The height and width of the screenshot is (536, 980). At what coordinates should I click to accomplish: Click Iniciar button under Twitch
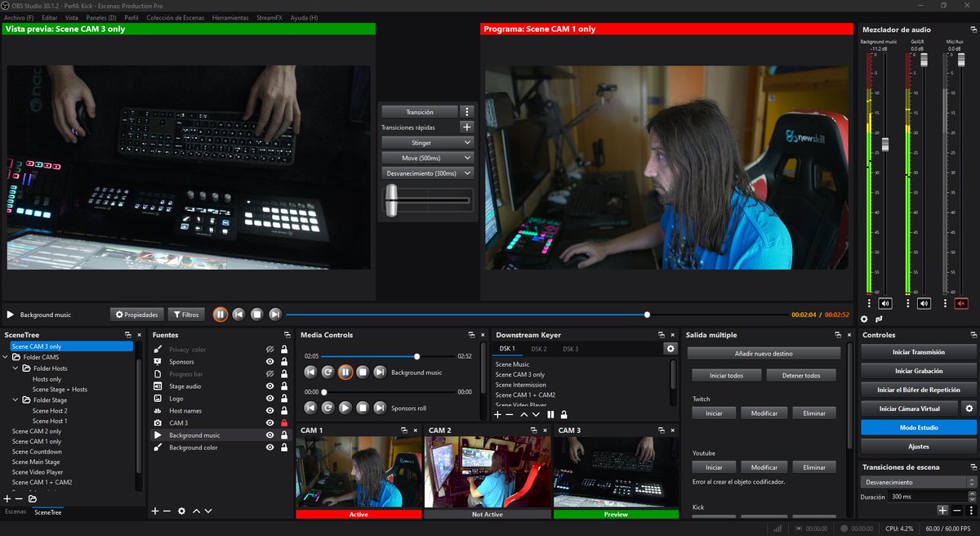click(714, 413)
